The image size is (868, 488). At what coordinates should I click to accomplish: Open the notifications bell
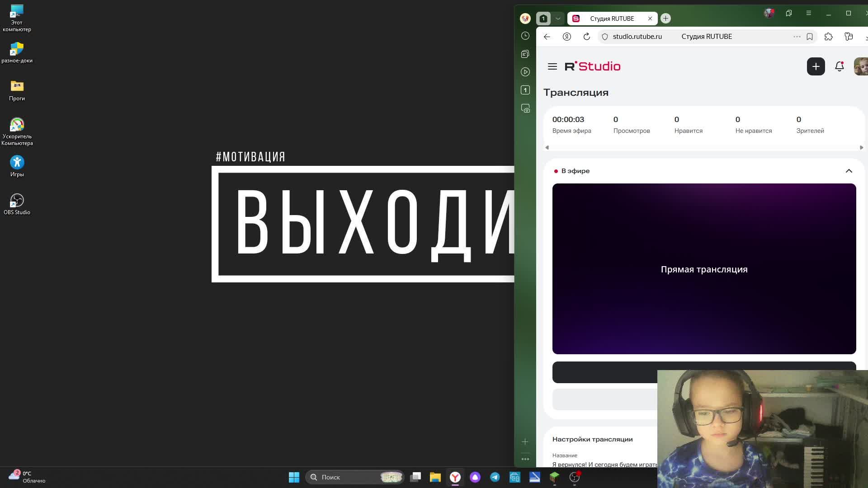click(839, 66)
